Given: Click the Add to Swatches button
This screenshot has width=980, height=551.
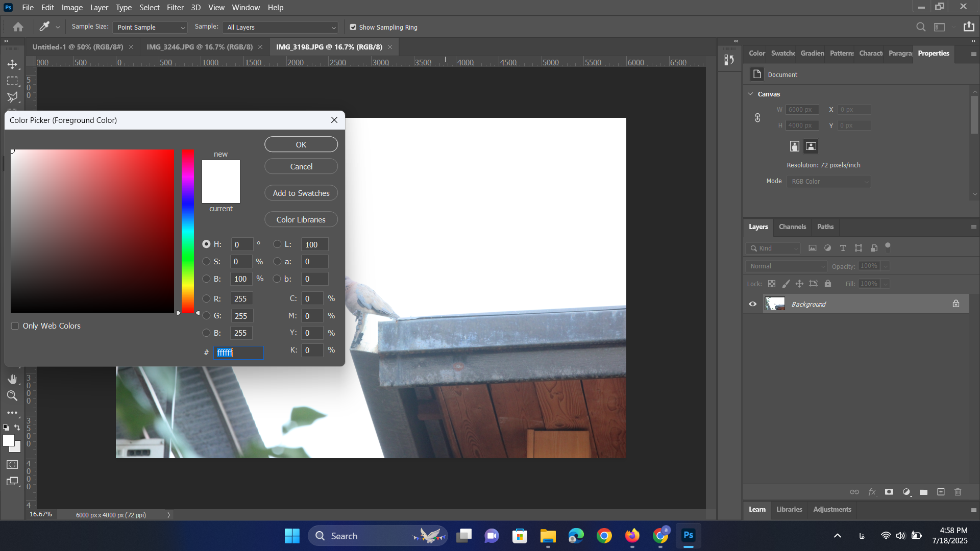Looking at the screenshot, I should [x=301, y=193].
